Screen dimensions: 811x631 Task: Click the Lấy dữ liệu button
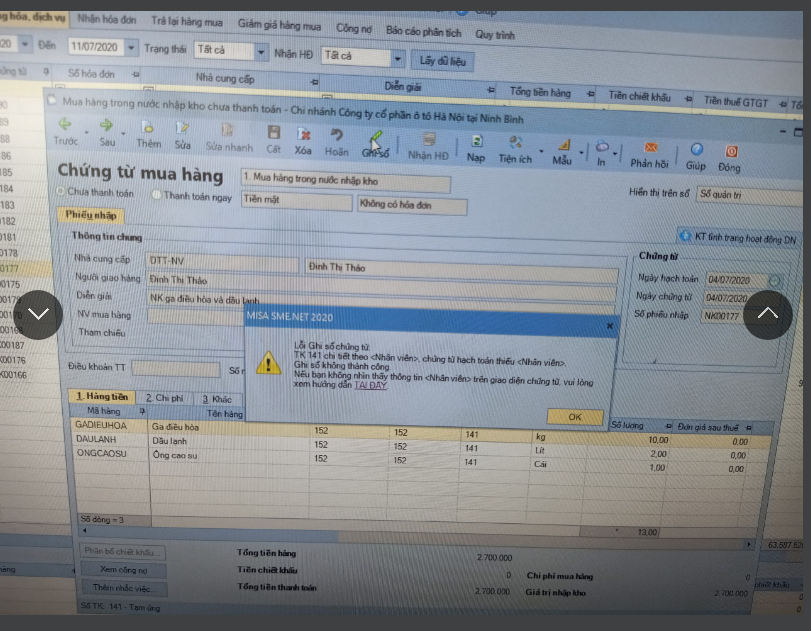(x=442, y=61)
